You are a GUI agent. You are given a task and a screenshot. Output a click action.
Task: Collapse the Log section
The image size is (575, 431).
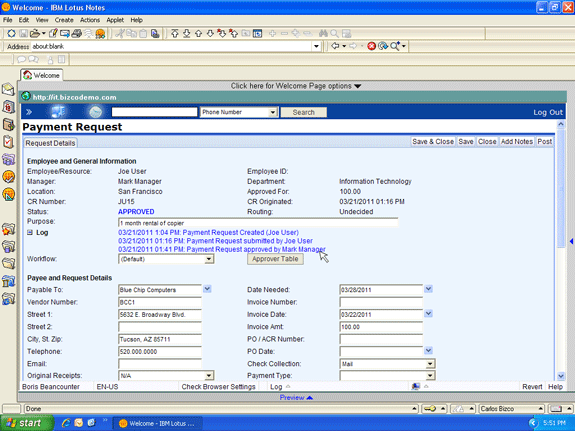click(30, 233)
